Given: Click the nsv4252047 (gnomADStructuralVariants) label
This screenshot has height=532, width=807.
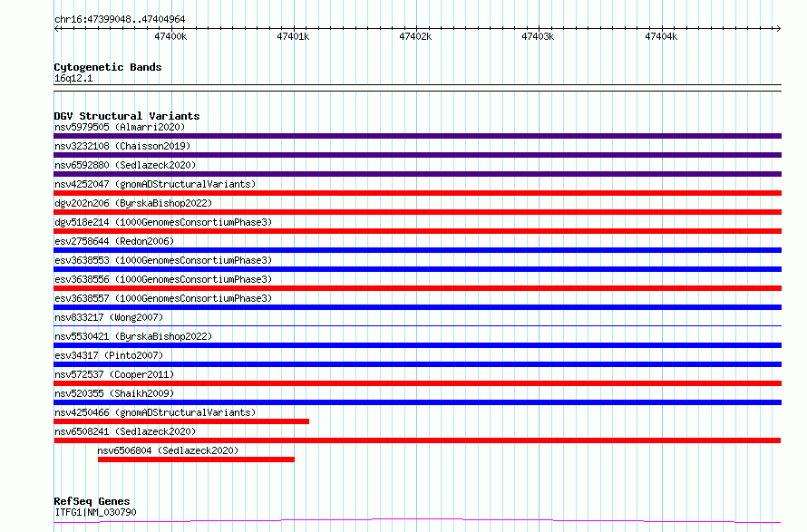Looking at the screenshot, I should point(155,184).
